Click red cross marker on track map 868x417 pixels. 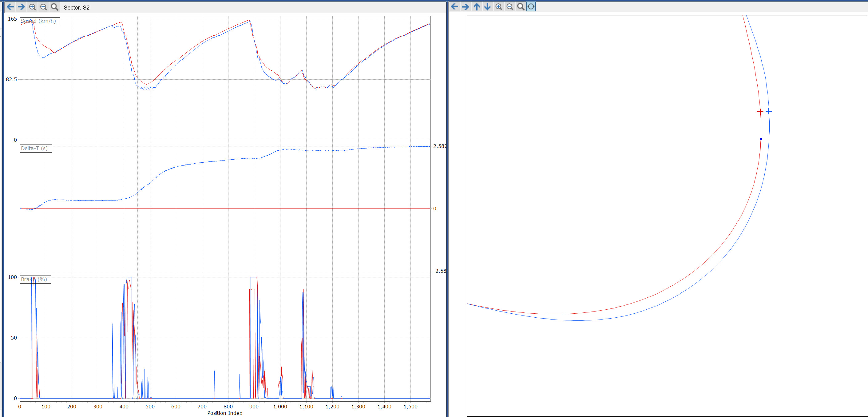[x=760, y=112]
